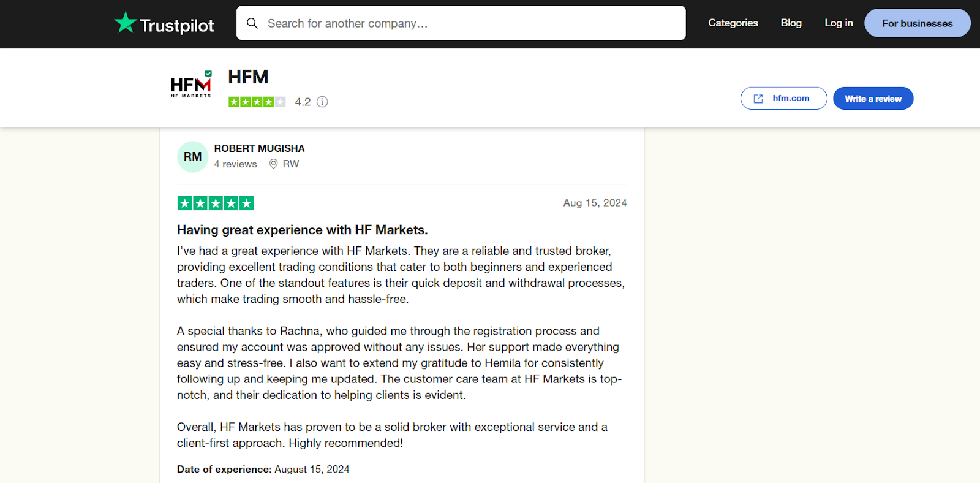Visit the hfm.com website
Image resolution: width=980 pixels, height=483 pixels.
coord(784,98)
